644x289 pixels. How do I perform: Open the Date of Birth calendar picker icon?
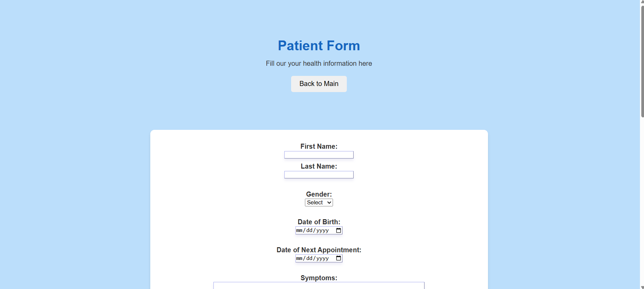[x=338, y=230]
